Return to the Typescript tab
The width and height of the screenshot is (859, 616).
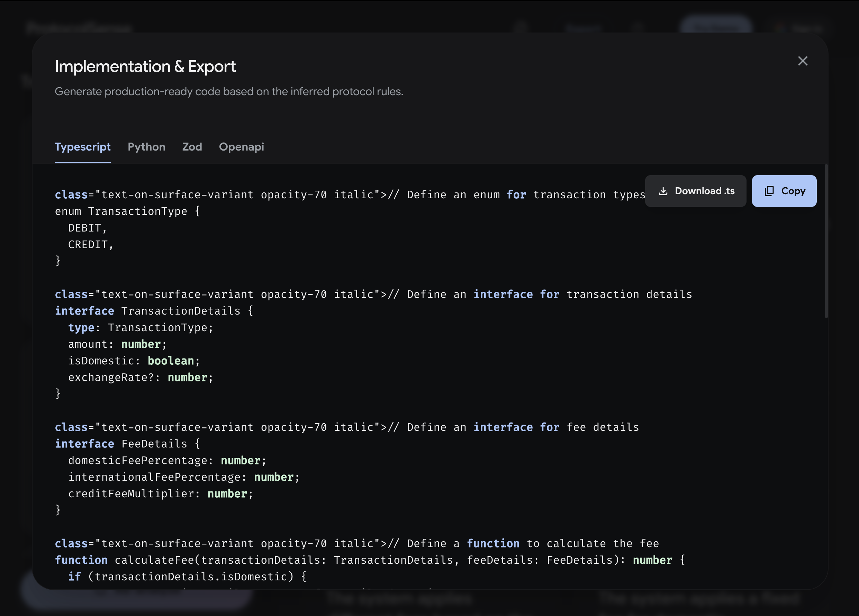pyautogui.click(x=83, y=147)
